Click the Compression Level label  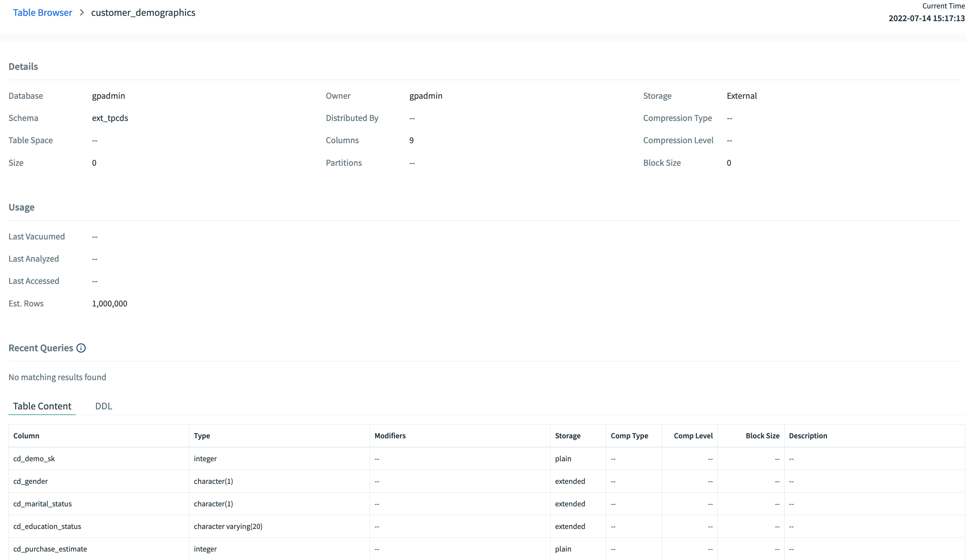click(678, 140)
